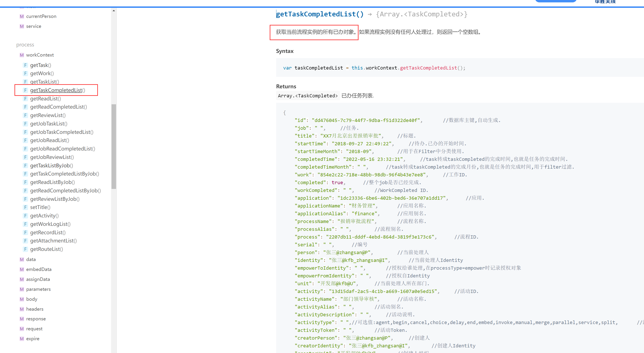
Task: Expand the service module
Action: [33, 26]
